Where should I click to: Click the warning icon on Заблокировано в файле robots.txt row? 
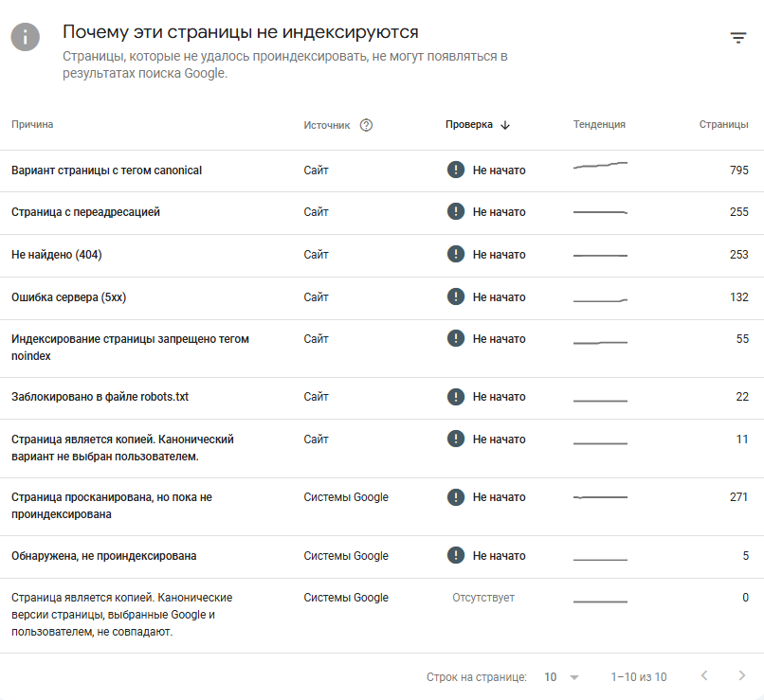click(455, 397)
